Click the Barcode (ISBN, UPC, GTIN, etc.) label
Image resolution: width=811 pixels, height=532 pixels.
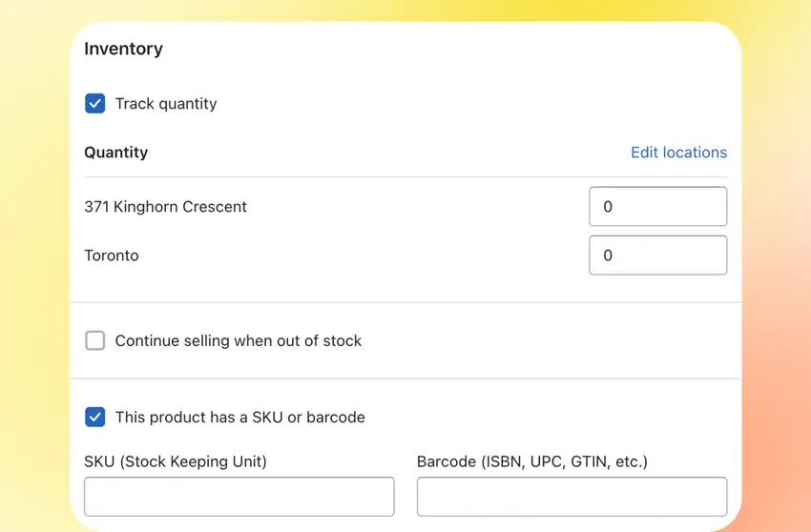pyautogui.click(x=532, y=461)
